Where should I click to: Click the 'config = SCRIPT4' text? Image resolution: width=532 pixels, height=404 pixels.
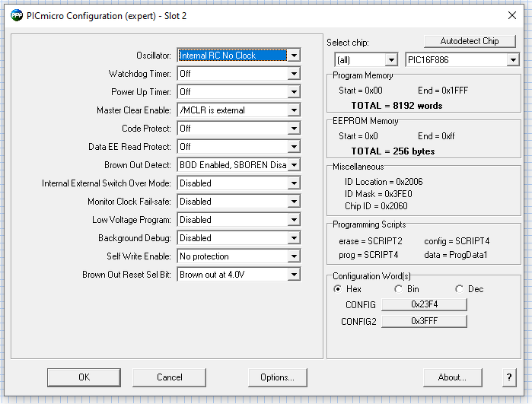pos(457,241)
